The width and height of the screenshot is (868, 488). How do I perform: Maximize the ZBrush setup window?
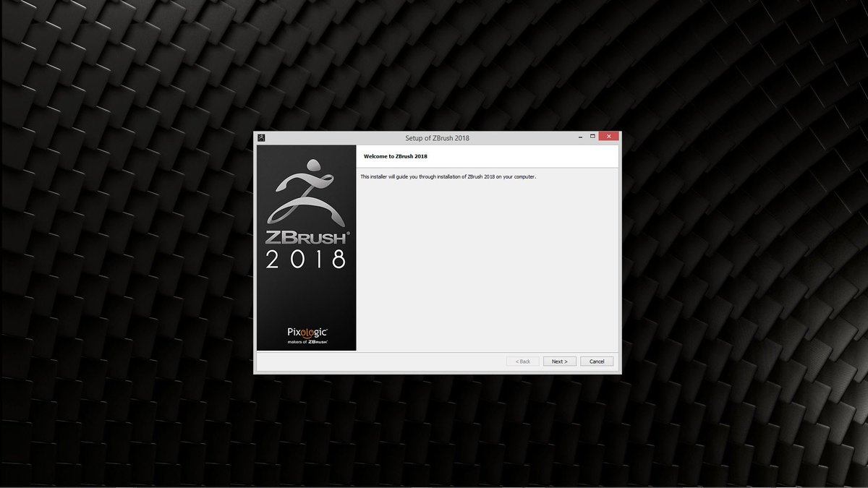[x=592, y=137]
